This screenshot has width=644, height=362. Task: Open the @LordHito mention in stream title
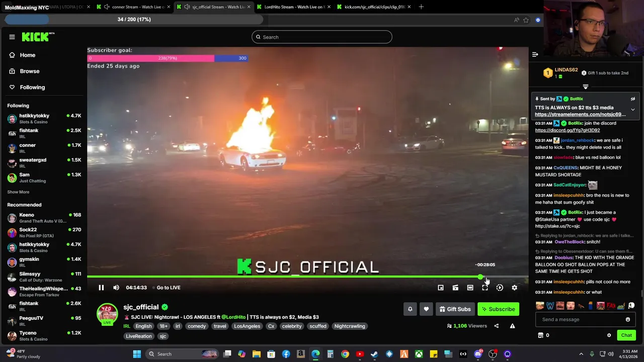click(233, 317)
